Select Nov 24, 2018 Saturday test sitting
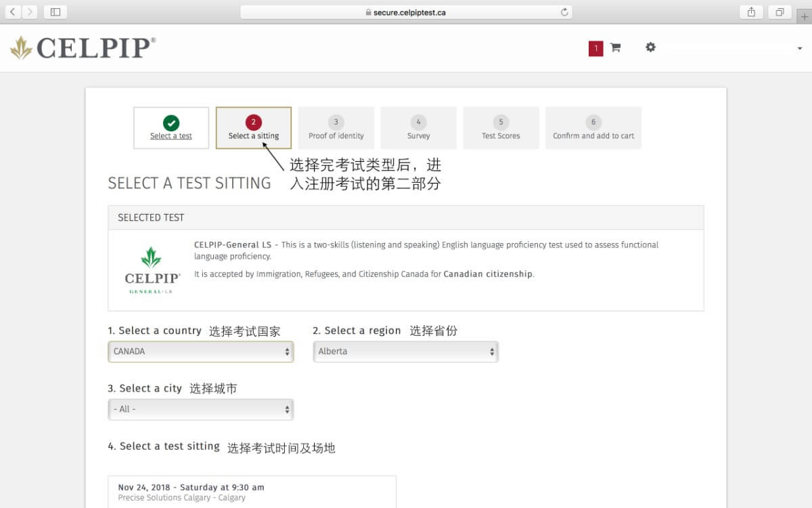The image size is (812, 508). pos(252,492)
